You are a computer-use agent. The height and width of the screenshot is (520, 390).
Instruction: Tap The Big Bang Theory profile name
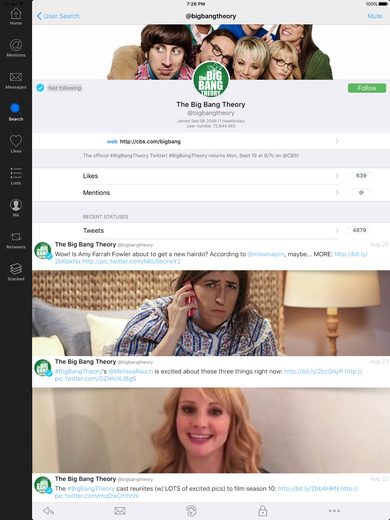(x=211, y=104)
